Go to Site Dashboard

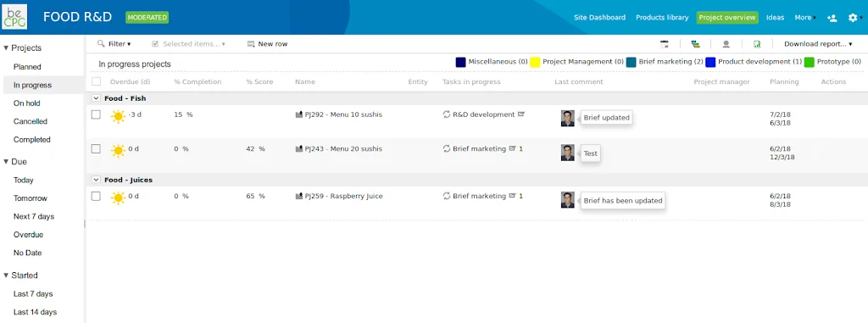pyautogui.click(x=599, y=18)
